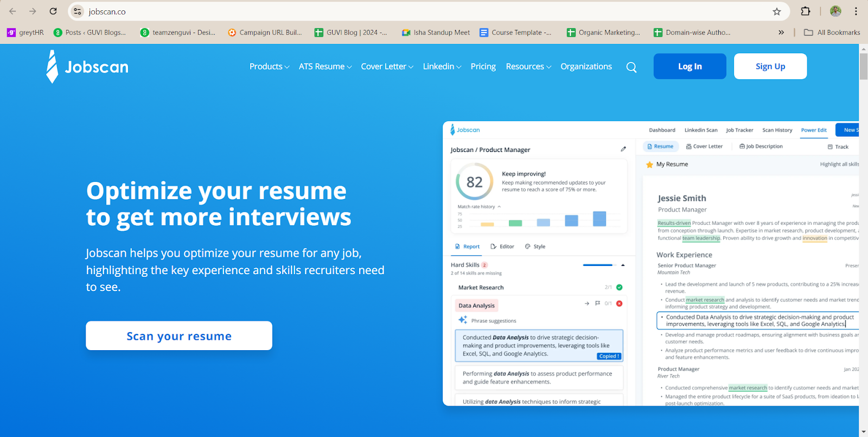Click the green check beside Market Research
Image resolution: width=868 pixels, height=437 pixels.
point(620,287)
